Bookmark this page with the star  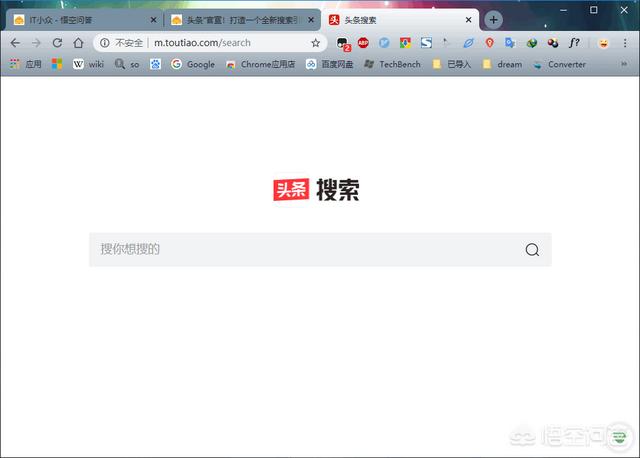pyautogui.click(x=316, y=43)
